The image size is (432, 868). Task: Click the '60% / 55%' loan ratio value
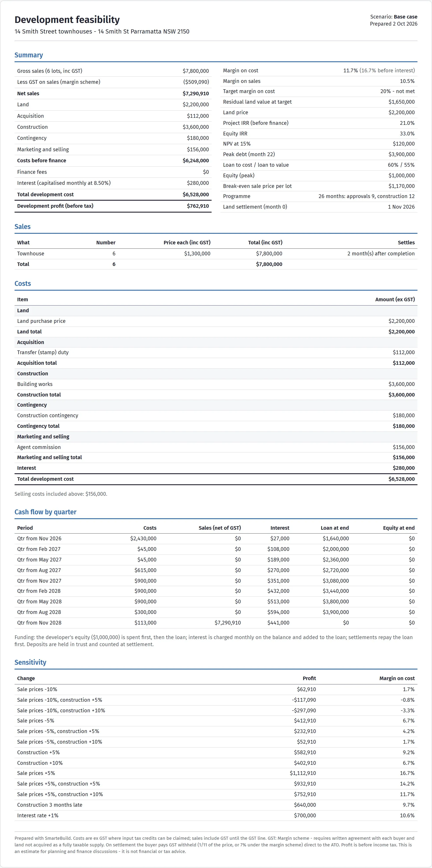[401, 165]
